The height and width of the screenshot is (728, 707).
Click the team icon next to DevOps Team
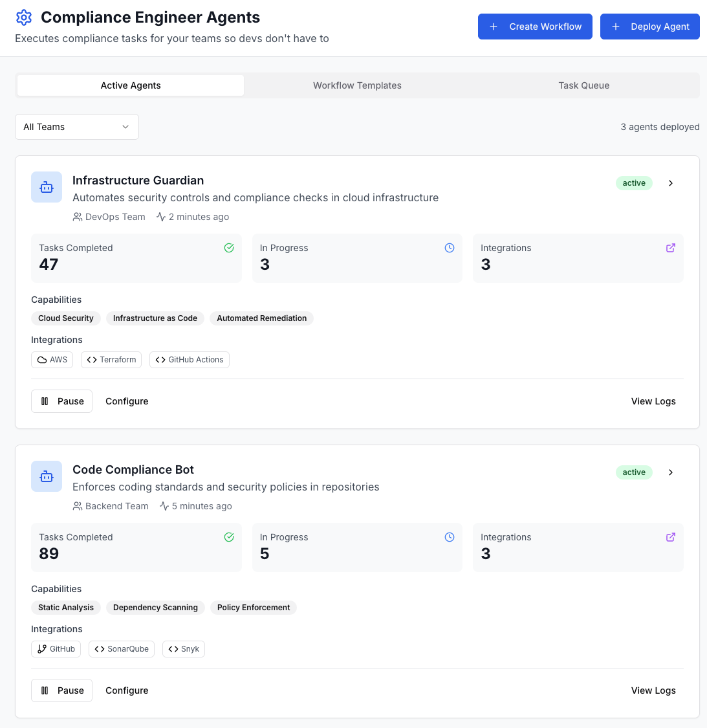(78, 217)
